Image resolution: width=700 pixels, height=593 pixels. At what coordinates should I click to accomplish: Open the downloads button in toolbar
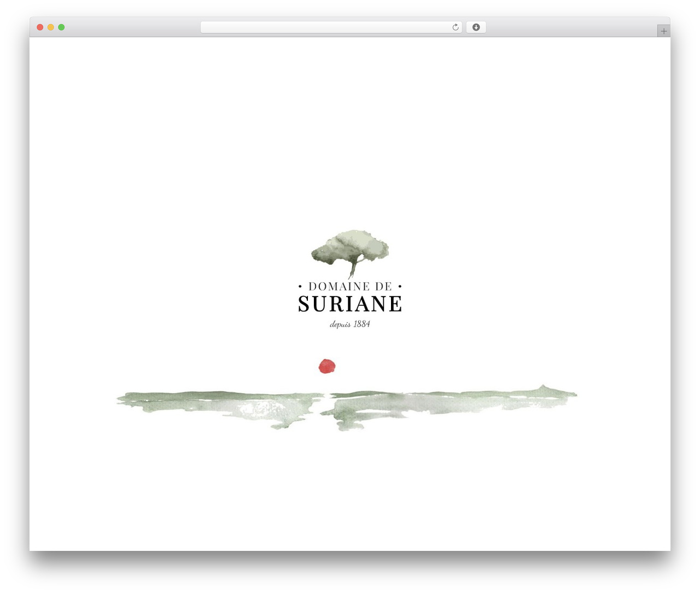(476, 27)
